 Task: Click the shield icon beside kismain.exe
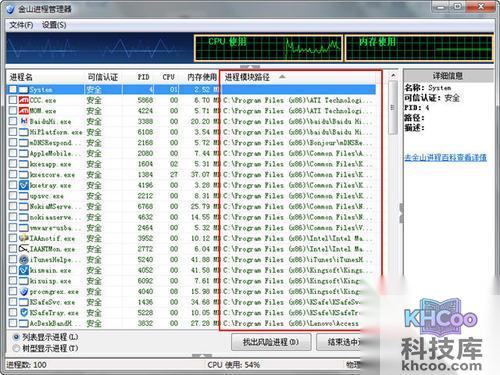pos(24,270)
